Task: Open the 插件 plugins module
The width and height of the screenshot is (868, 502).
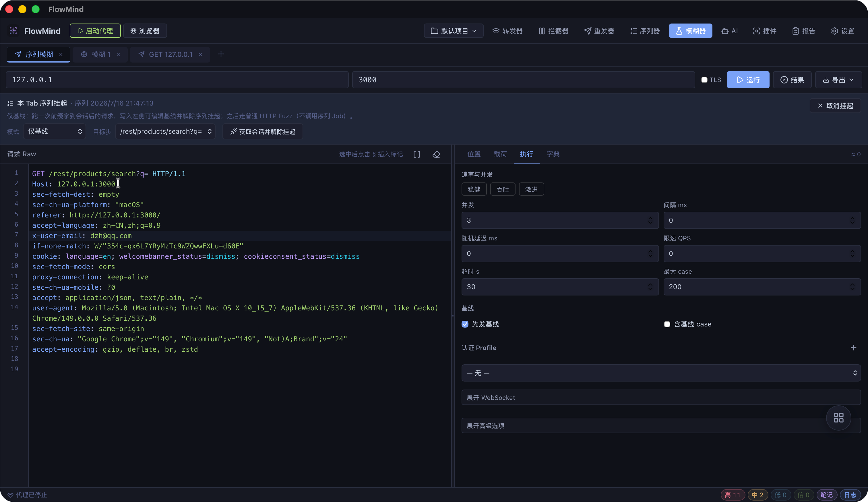Action: click(x=765, y=31)
